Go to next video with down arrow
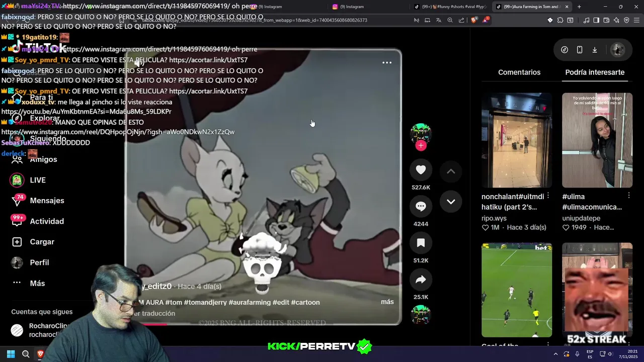This screenshot has height=362, width=644. point(451,202)
